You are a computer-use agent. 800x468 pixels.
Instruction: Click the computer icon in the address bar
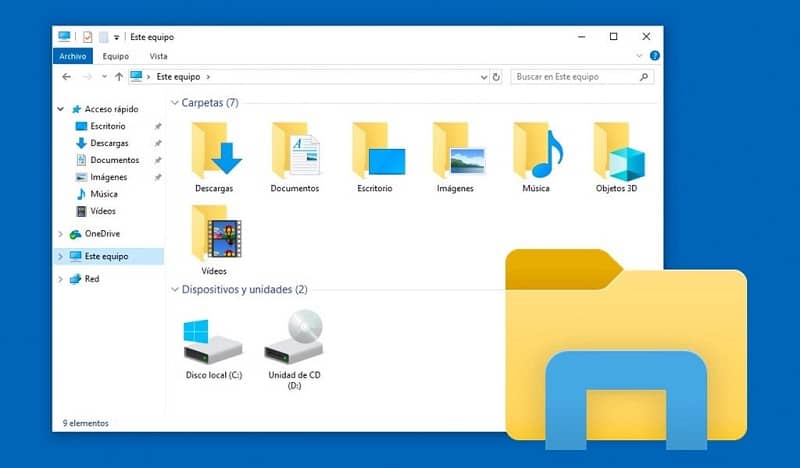coord(136,76)
